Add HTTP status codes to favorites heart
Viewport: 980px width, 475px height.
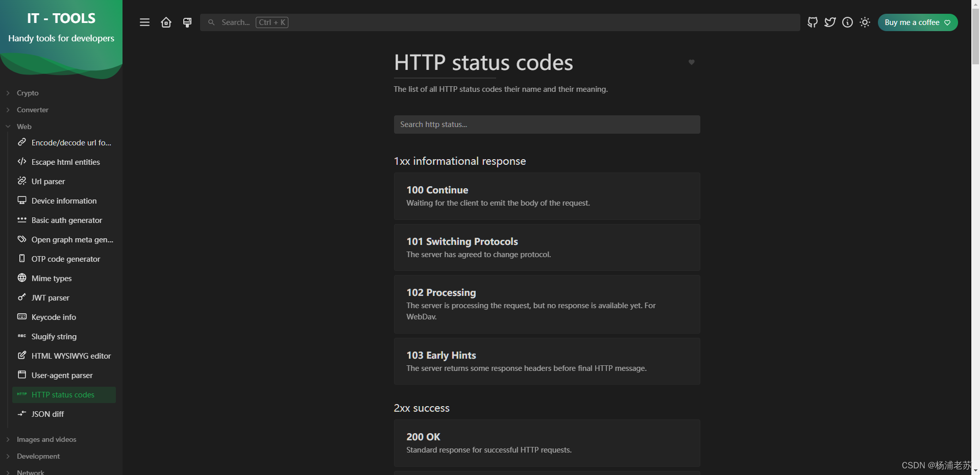click(x=692, y=62)
